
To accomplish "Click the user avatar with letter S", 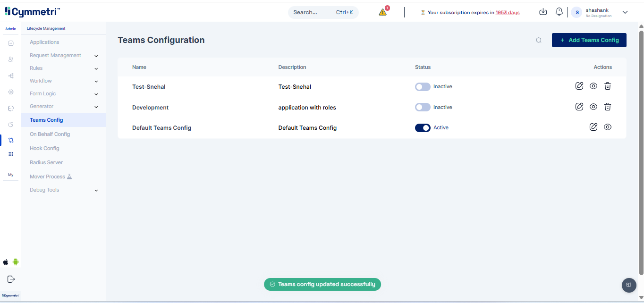I will pos(576,12).
